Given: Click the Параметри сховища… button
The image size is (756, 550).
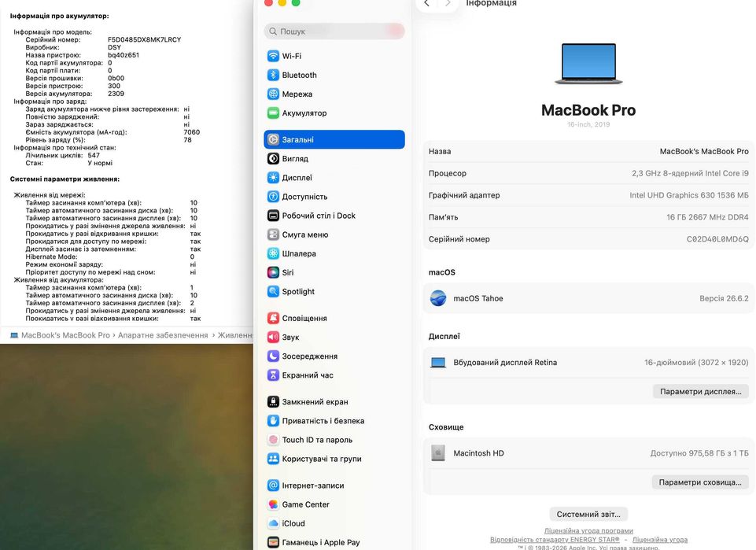Looking at the screenshot, I should pos(700,482).
